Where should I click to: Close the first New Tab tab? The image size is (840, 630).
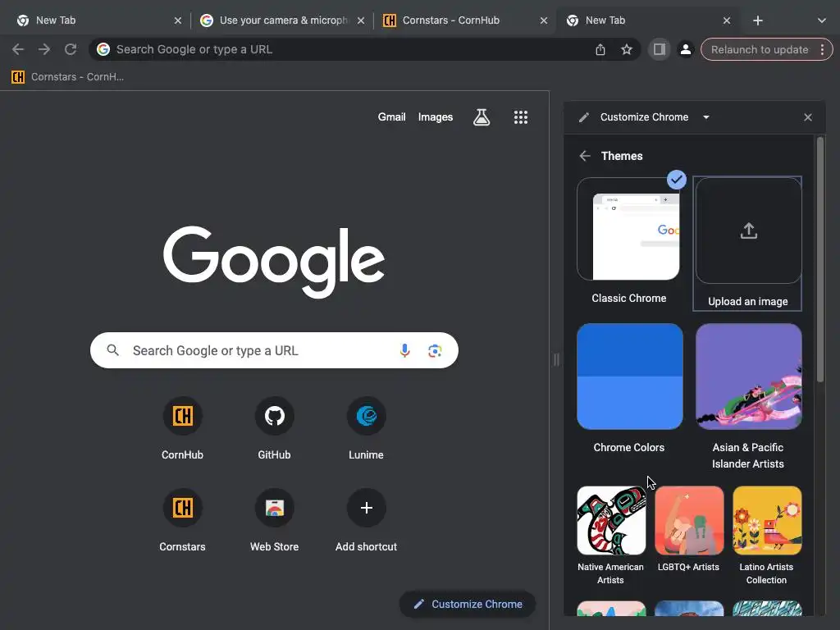pyautogui.click(x=178, y=21)
